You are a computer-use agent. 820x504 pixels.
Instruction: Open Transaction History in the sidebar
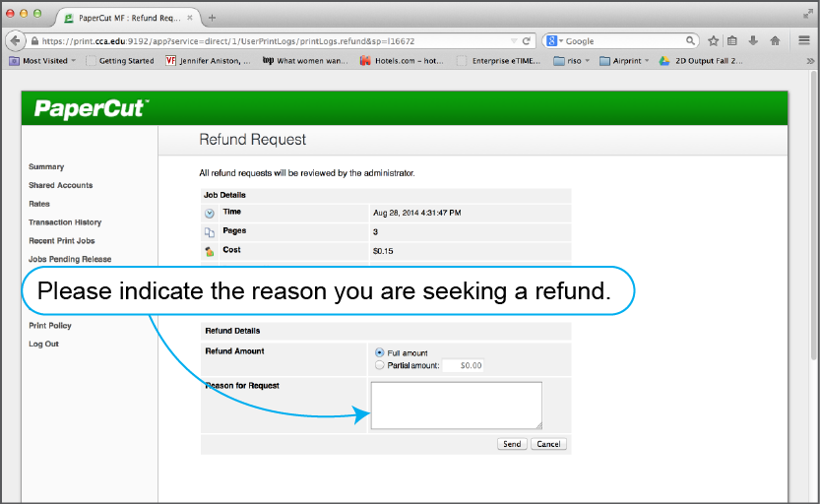point(65,222)
